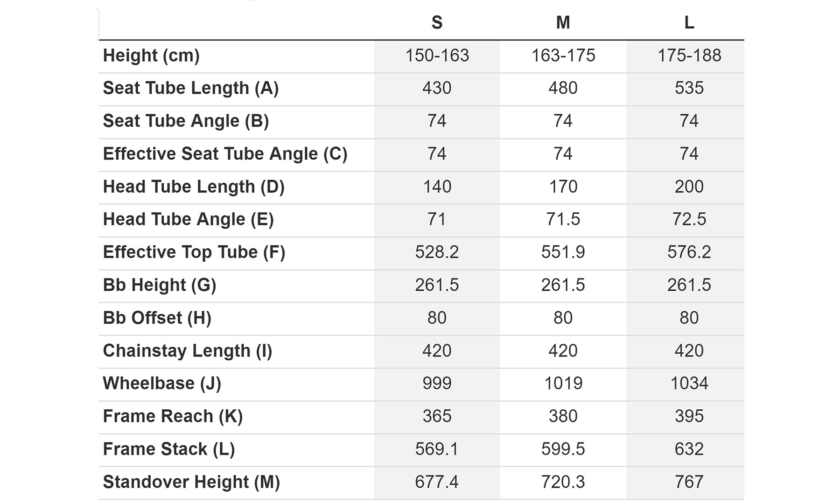
Task: Click the 1019 wheelbase value
Action: click(563, 384)
